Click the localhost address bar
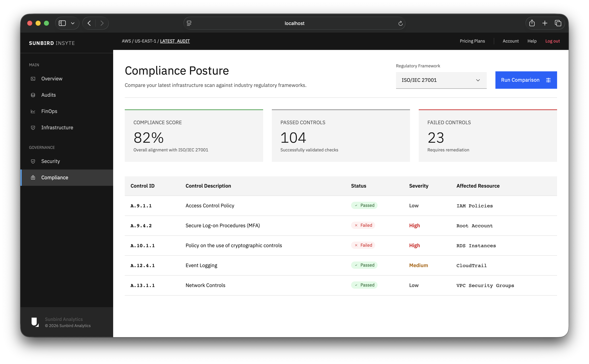 pos(294,23)
